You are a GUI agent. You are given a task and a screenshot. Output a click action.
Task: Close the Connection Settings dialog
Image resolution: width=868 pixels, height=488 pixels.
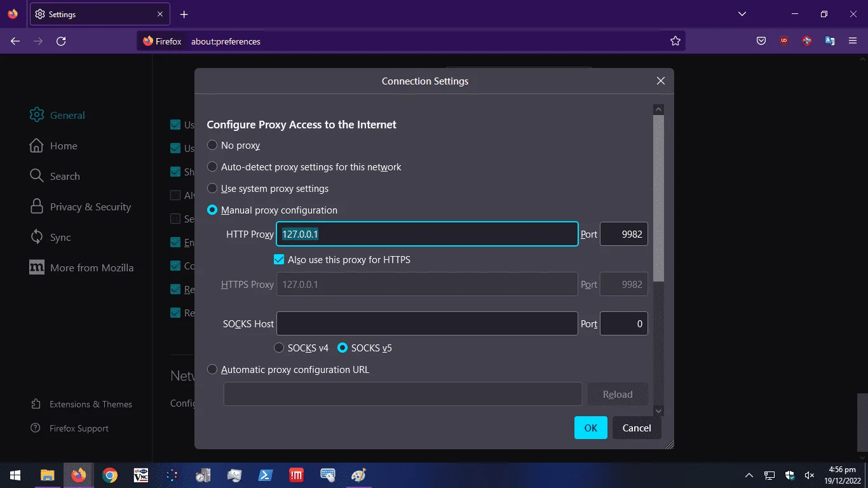pos(661,81)
